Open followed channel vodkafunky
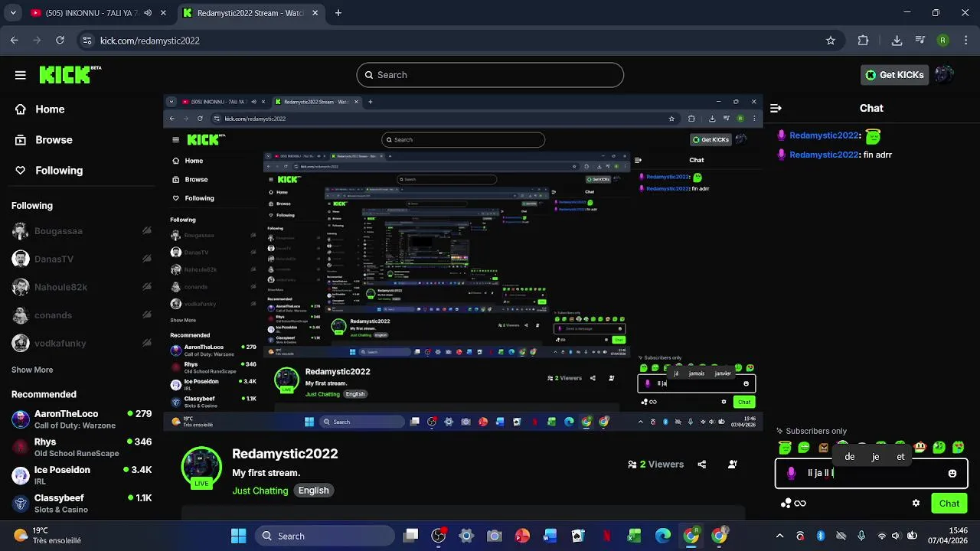The width and height of the screenshot is (980, 551). [81, 344]
